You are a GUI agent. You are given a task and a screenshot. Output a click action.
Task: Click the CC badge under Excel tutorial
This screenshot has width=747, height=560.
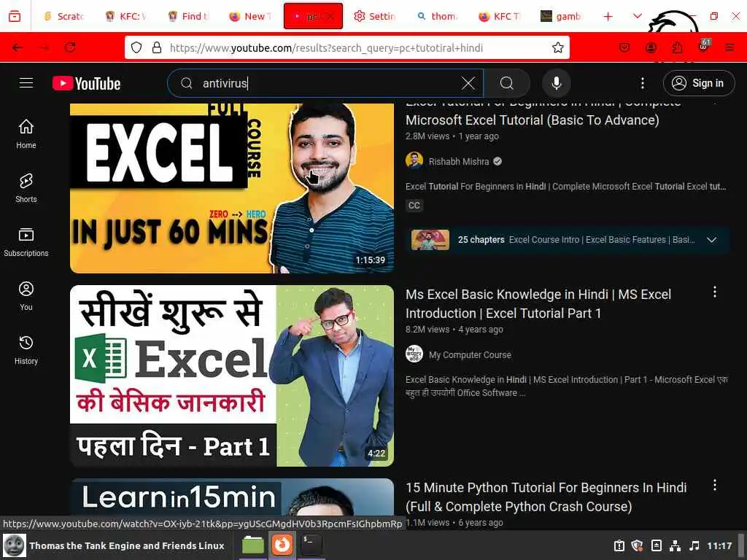coord(414,205)
